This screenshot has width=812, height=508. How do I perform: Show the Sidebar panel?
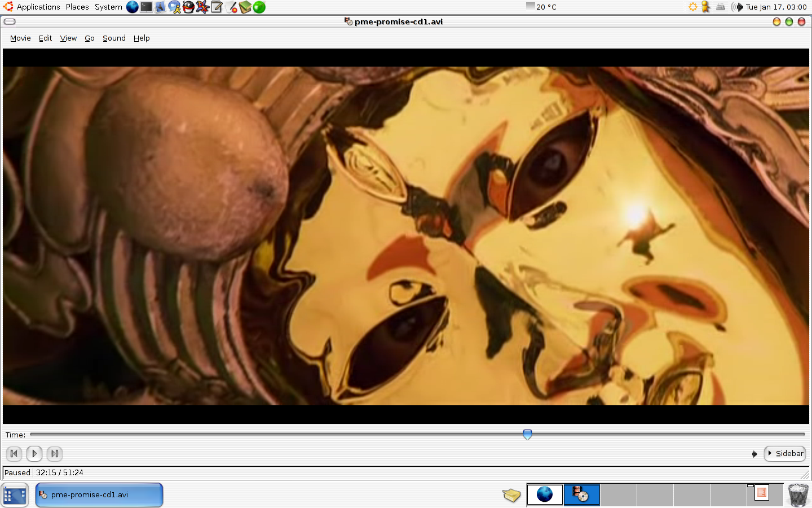tap(785, 453)
